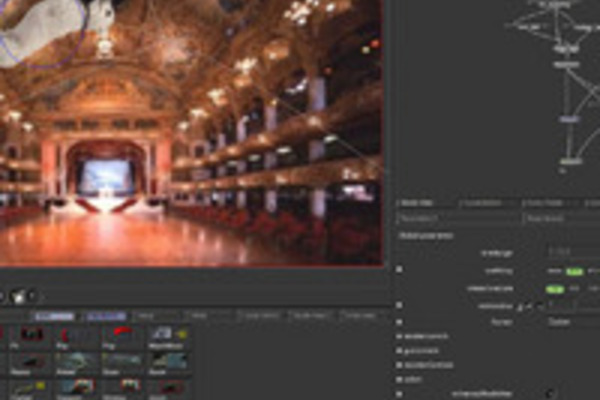Choose the green-highlighted option in second parameter row
Image resolution: width=600 pixels, height=400 pixels.
pyautogui.click(x=574, y=271)
